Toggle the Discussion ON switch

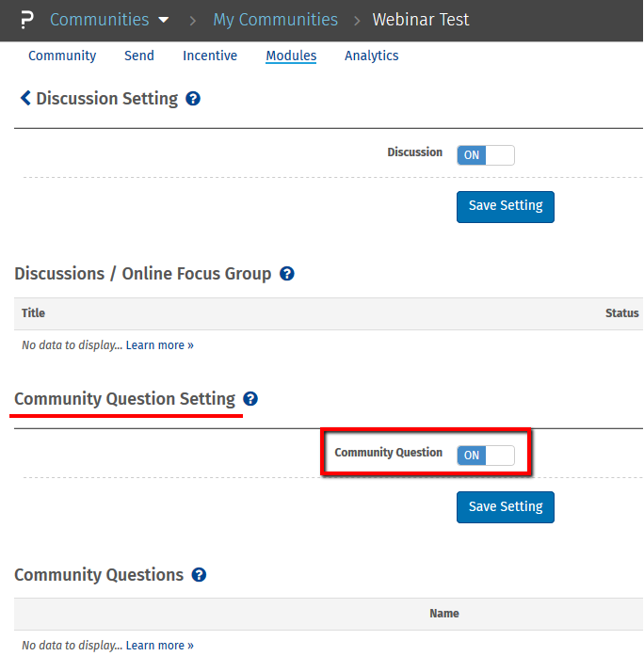[486, 155]
